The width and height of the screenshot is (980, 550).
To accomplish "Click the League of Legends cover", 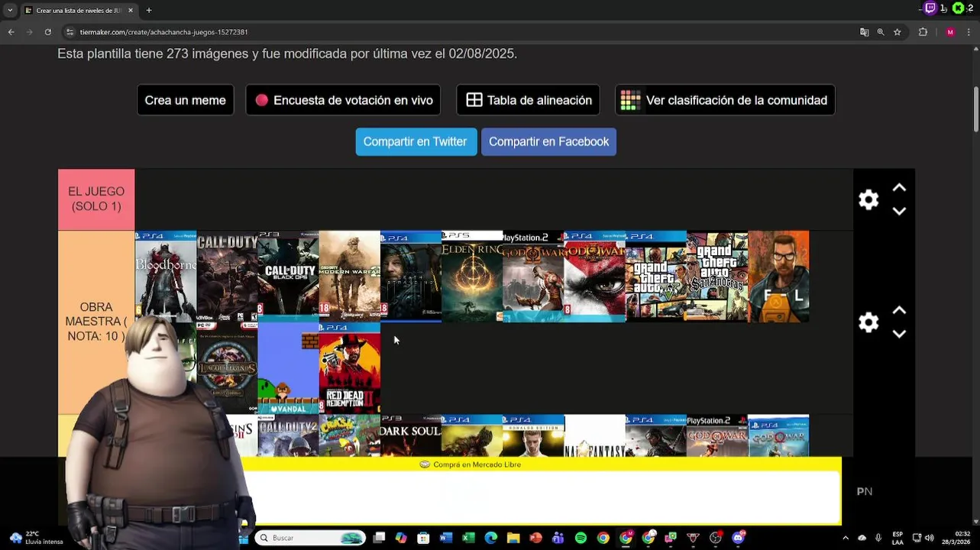I will 227,368.
